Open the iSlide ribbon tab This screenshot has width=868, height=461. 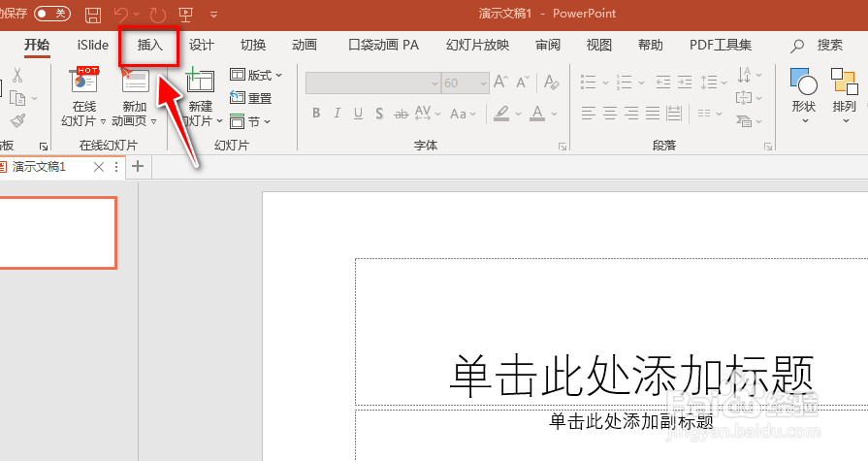coord(93,45)
